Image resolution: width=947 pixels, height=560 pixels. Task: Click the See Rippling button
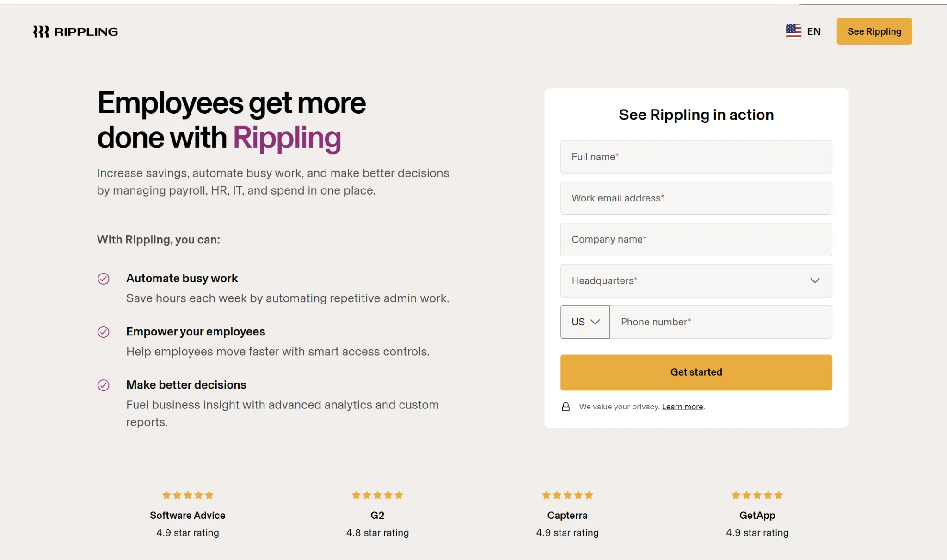874,31
